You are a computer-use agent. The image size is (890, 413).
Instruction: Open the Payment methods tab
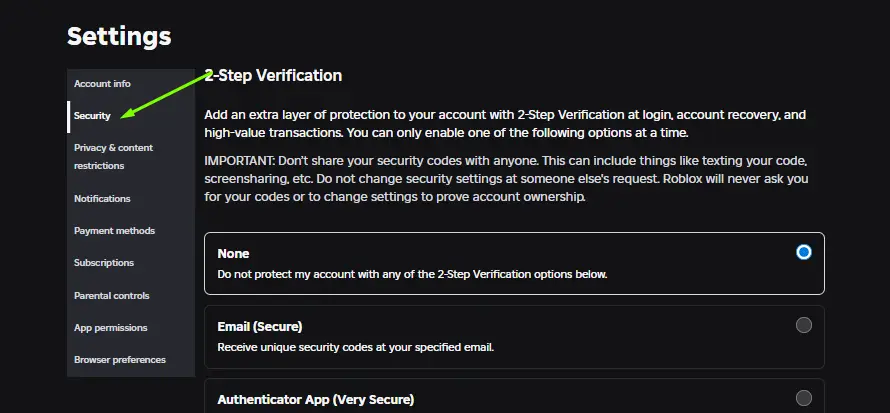(x=114, y=231)
